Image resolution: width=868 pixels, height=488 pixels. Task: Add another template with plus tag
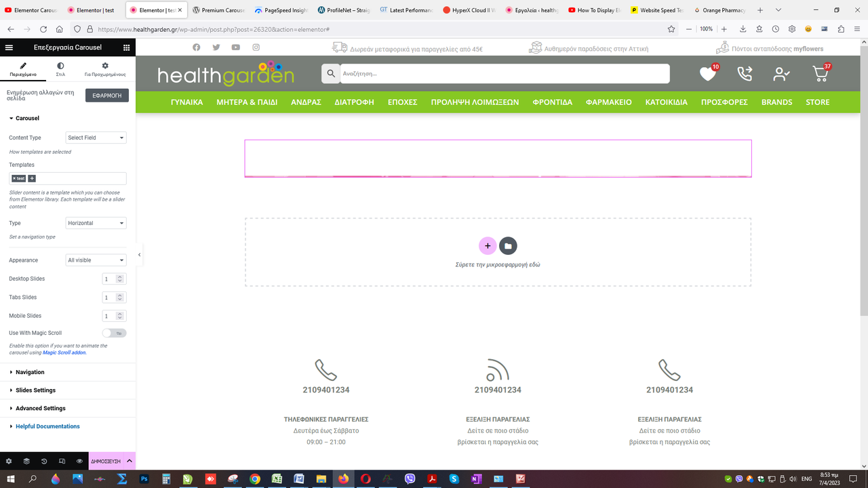tap(32, 178)
